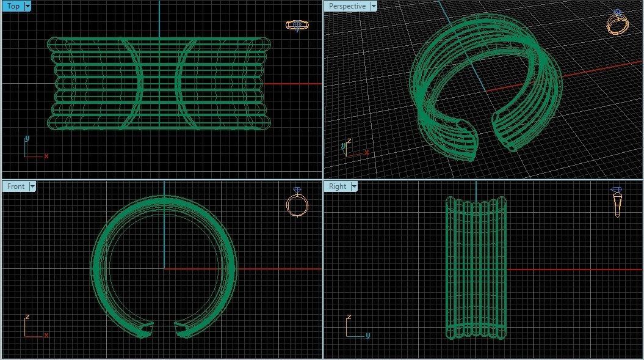Image resolution: width=644 pixels, height=360 pixels.
Task: Open the Right viewport dropdown arrow
Action: (x=353, y=186)
